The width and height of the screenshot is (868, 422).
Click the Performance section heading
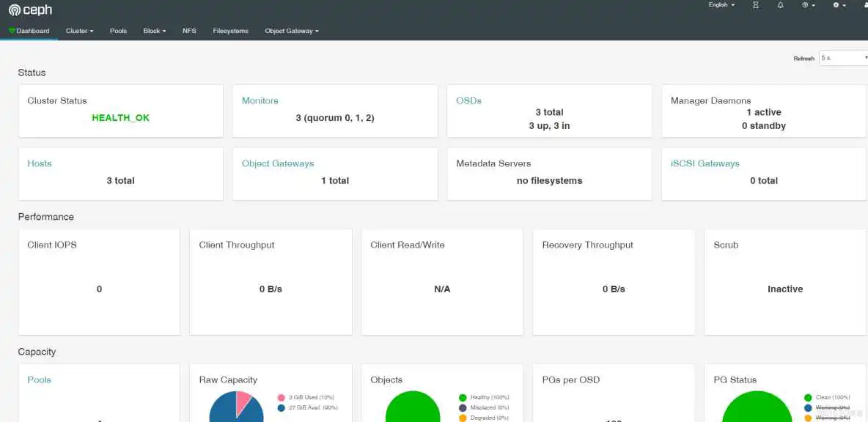46,217
